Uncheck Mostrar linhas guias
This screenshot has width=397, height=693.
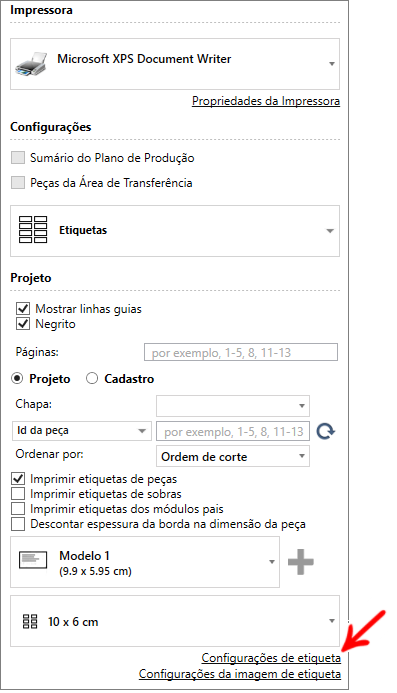[x=23, y=308]
